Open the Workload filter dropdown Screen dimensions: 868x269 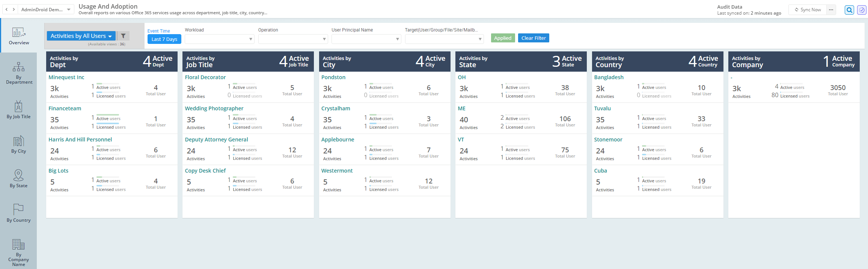(219, 39)
